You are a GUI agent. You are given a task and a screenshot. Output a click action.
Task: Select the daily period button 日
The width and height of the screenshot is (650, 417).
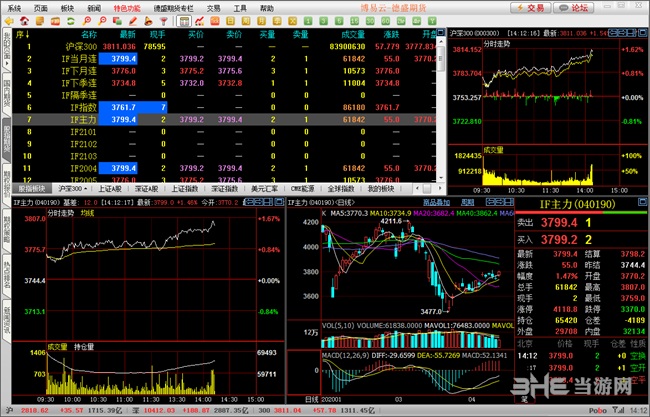[230, 21]
